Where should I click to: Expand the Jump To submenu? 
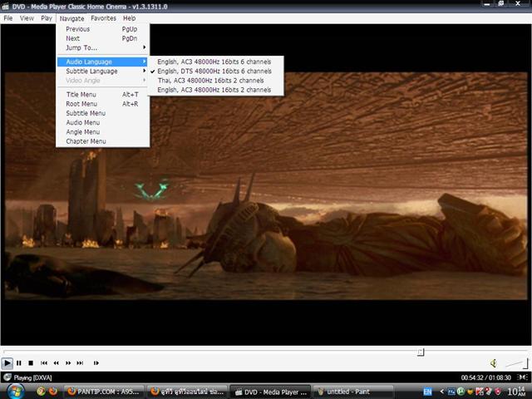102,48
